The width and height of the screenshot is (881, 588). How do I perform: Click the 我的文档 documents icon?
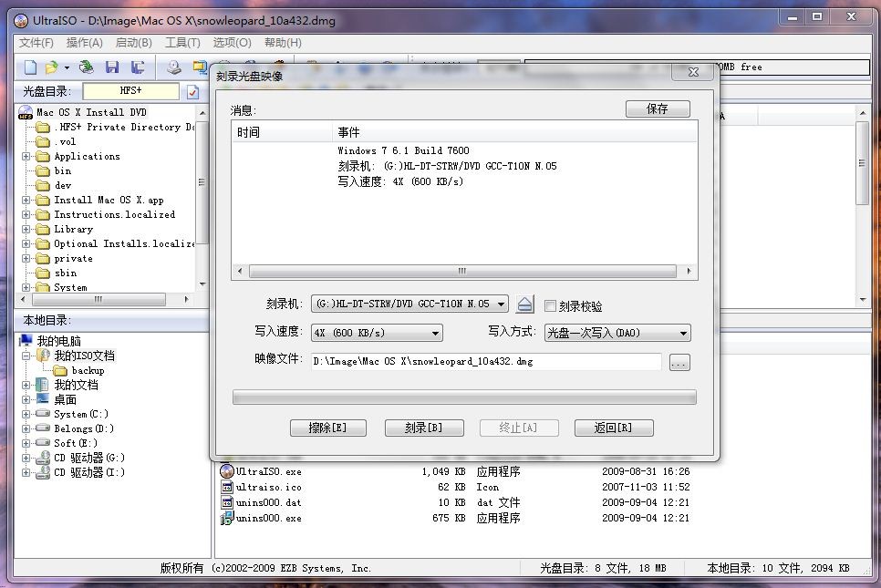pos(42,385)
